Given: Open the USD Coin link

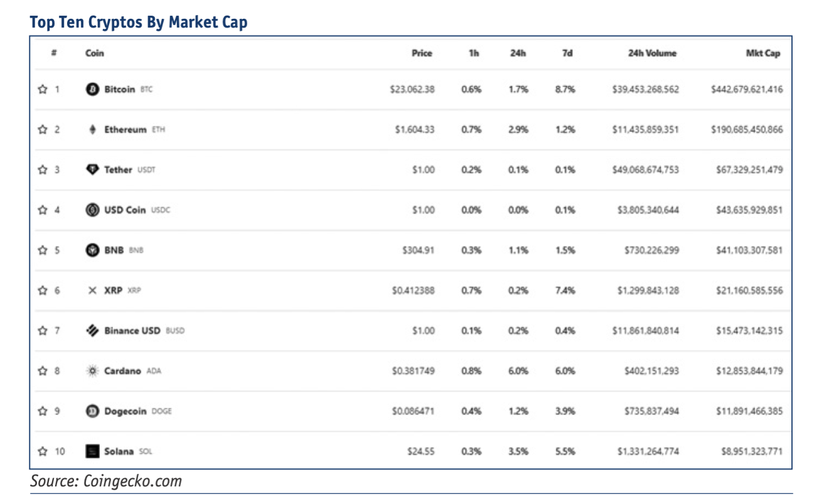Looking at the screenshot, I should pyautogui.click(x=125, y=210).
